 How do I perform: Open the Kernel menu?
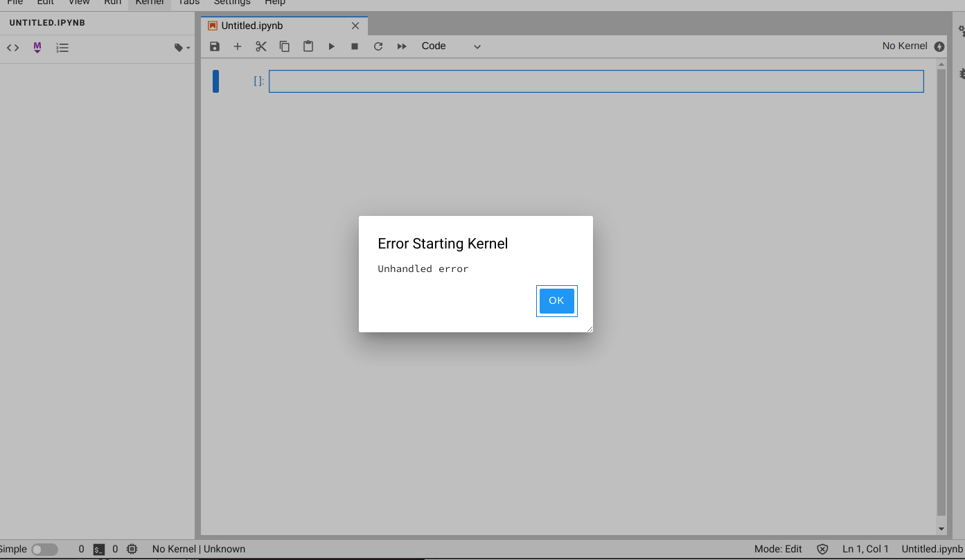(x=148, y=3)
